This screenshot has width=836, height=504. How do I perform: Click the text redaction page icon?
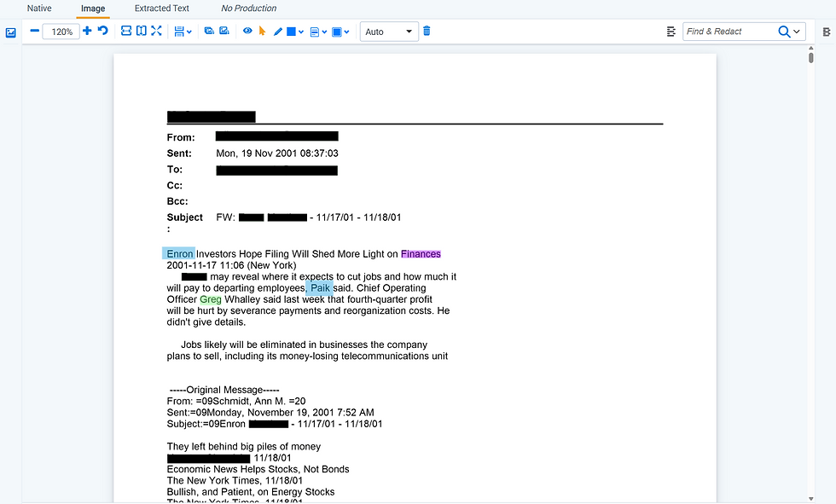pyautogui.click(x=315, y=32)
